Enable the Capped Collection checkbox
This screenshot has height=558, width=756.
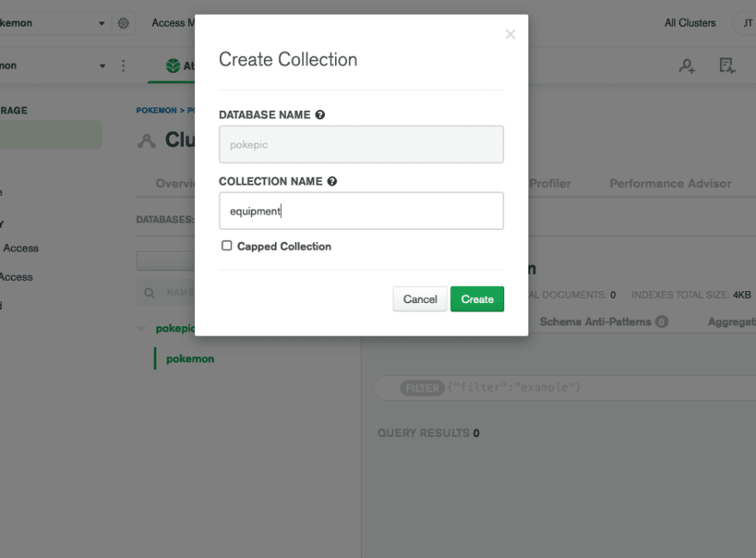click(x=227, y=246)
